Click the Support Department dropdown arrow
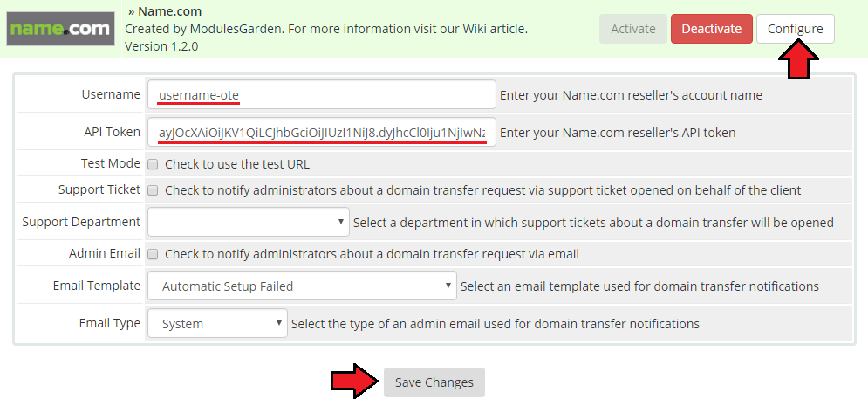868x406 pixels. (x=340, y=222)
